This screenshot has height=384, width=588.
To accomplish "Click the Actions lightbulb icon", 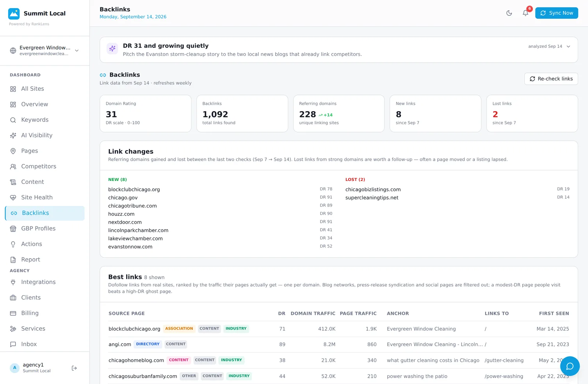I will (x=13, y=244).
